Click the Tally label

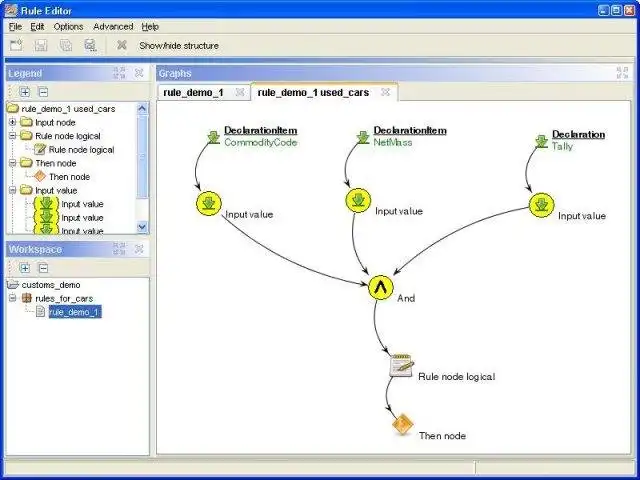562,147
